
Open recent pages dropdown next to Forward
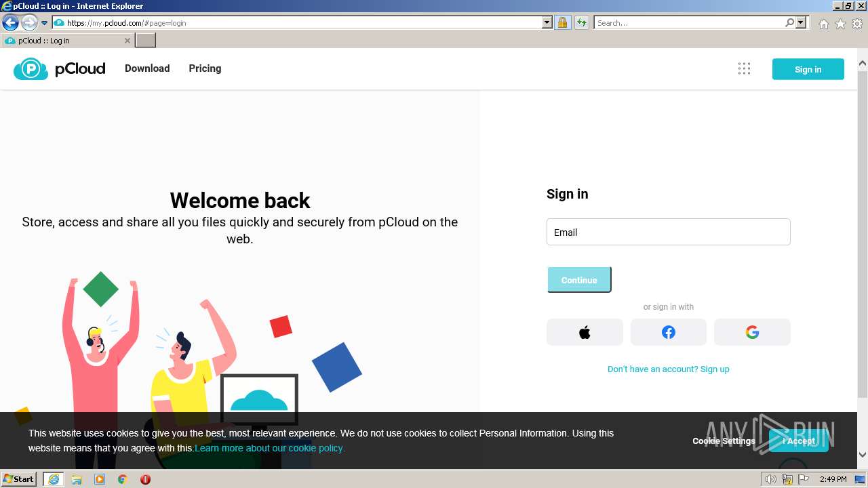click(x=44, y=23)
